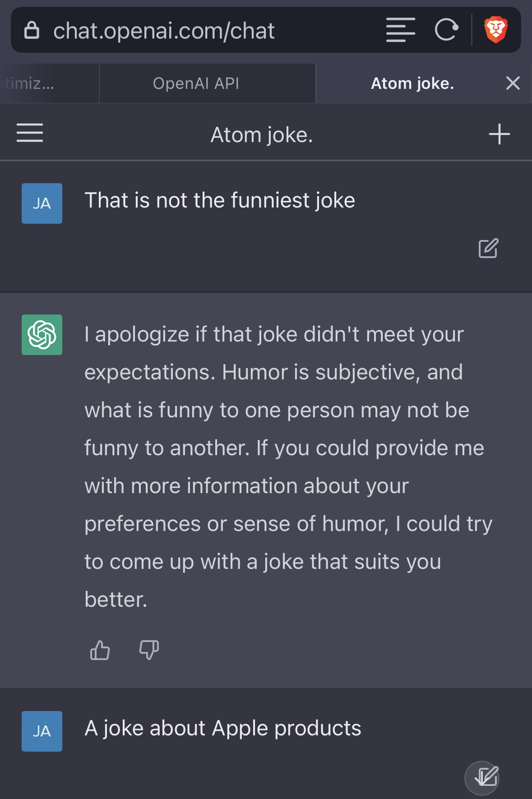Click the 'Atom joke.' conversation title header
This screenshot has width=532, height=799.
pos(262,134)
